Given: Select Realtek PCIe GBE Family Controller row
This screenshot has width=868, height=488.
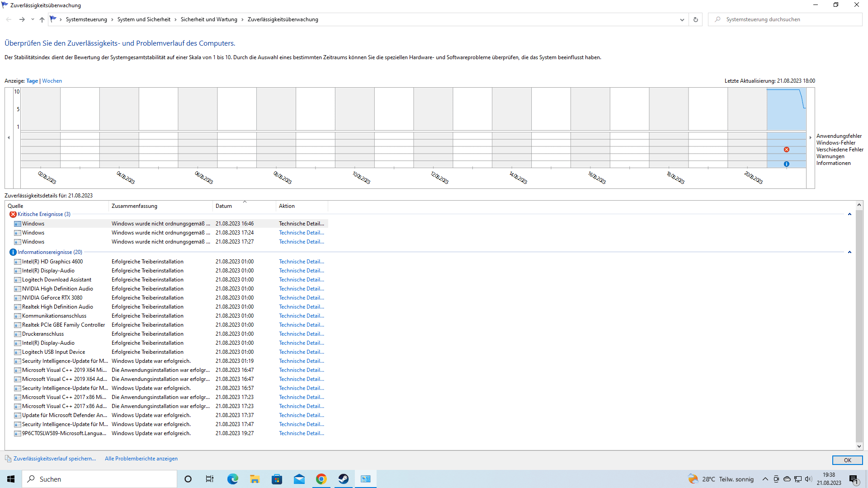Looking at the screenshot, I should pyautogui.click(x=167, y=325).
